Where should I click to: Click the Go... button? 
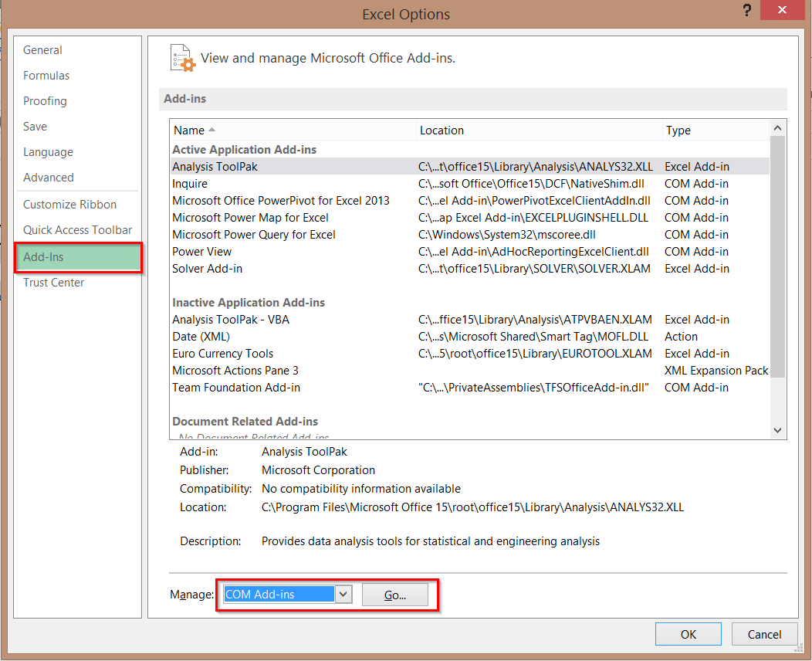tap(394, 595)
